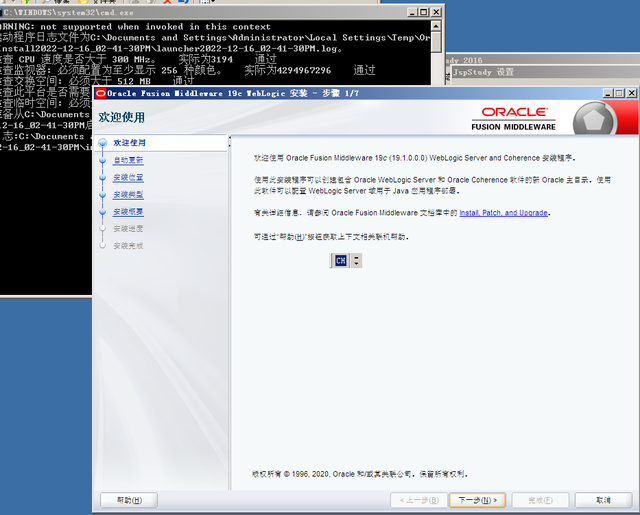Click the 欢迎使用 step circle marker
This screenshot has width=640, height=515.
pyautogui.click(x=102, y=143)
